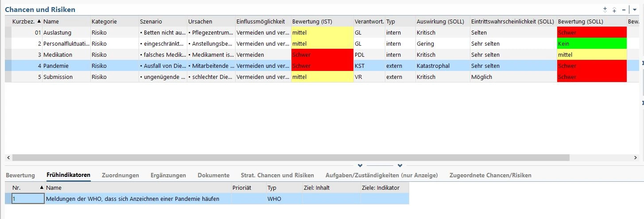Click yellow mittel SOLL cell of Medikation
The height and width of the screenshot is (219, 644).
(592, 55)
